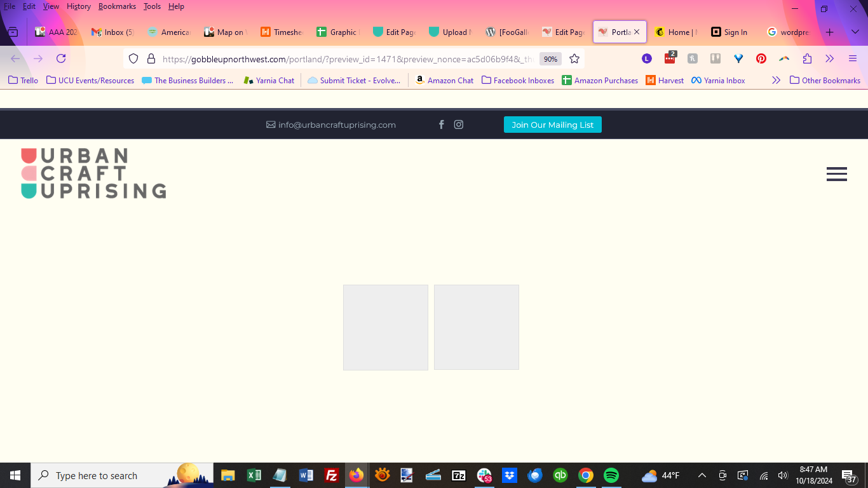The height and width of the screenshot is (488, 868).
Task: Expand hidden system tray icons
Action: point(702,475)
